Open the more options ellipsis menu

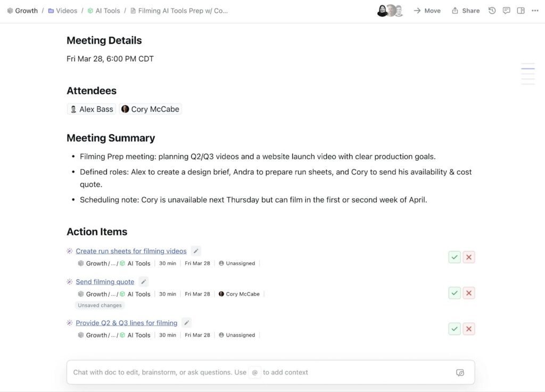534,11
